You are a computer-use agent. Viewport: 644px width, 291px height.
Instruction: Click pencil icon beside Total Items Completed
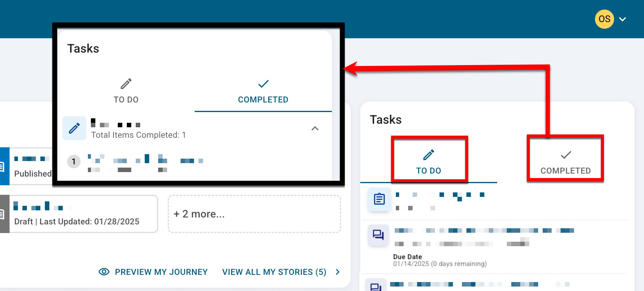(x=74, y=128)
